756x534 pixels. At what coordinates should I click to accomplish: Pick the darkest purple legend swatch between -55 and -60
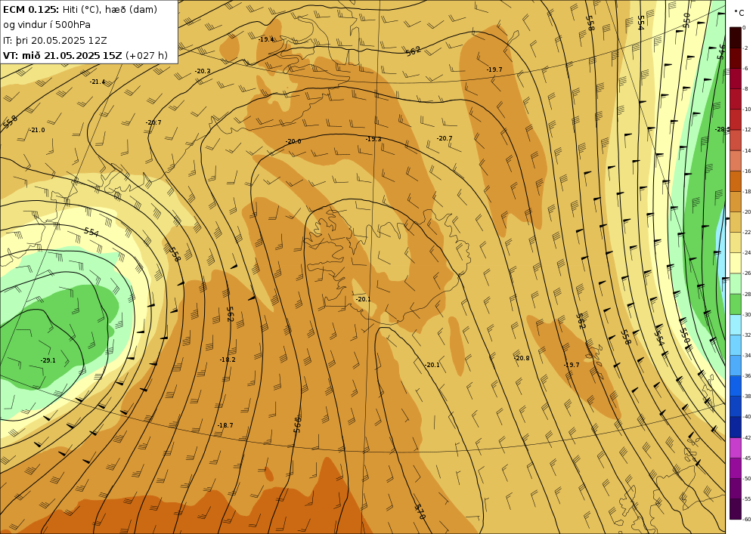(736, 509)
